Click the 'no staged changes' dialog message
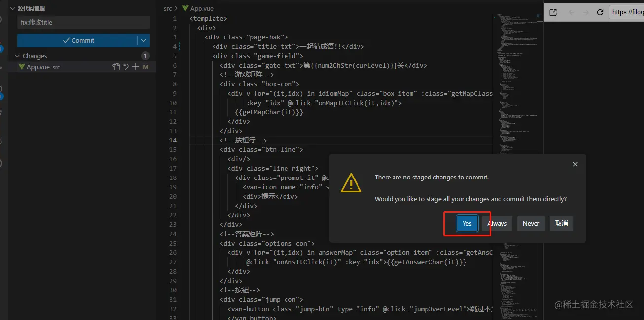 coord(431,177)
